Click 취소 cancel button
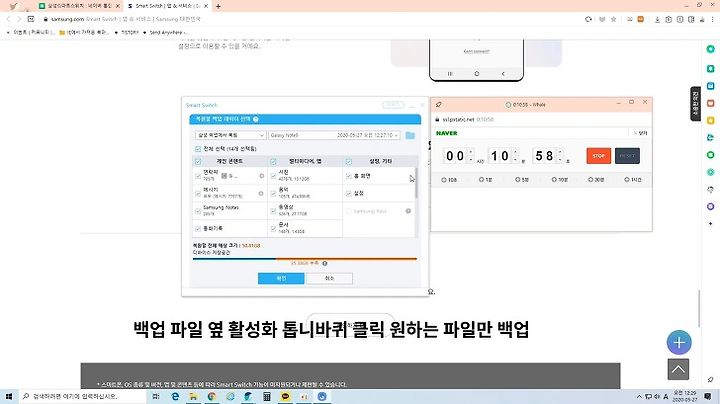720x404 pixels. 329,278
